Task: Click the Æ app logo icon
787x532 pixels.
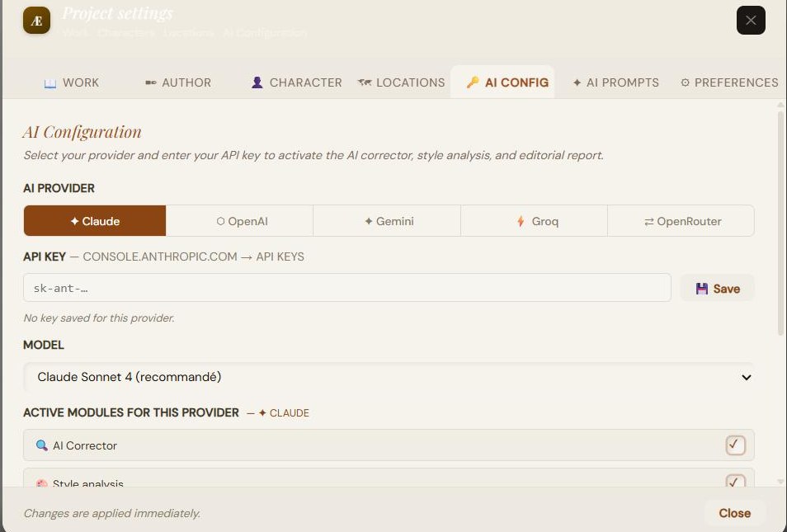Action: click(x=36, y=21)
